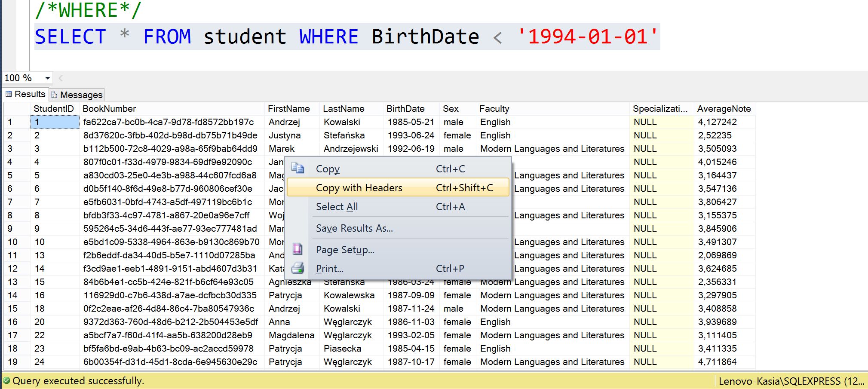Click the Sex column header
Image resolution: width=868 pixels, height=389 pixels.
point(458,109)
